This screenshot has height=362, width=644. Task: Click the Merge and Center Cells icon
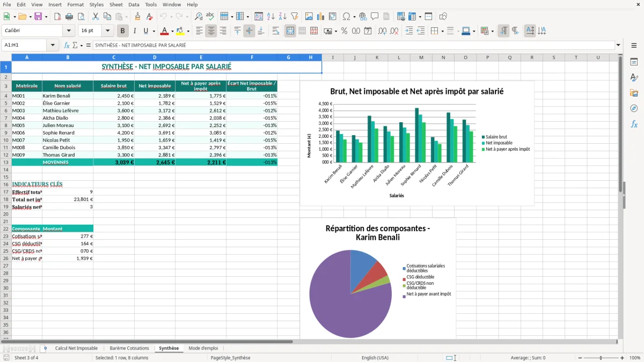(290, 31)
